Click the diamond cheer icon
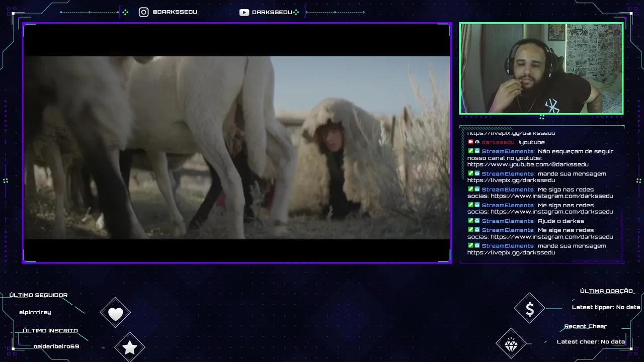This screenshot has height=362, width=644. tap(511, 344)
